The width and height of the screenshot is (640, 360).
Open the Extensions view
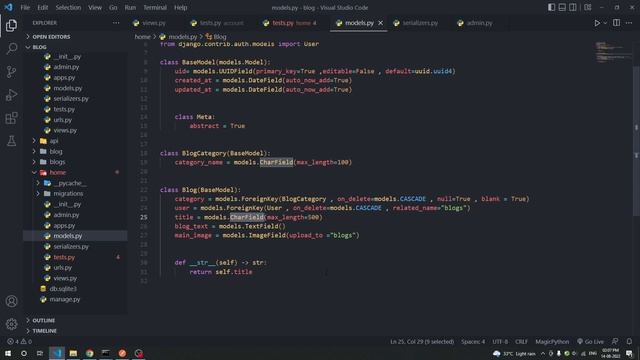[11, 118]
